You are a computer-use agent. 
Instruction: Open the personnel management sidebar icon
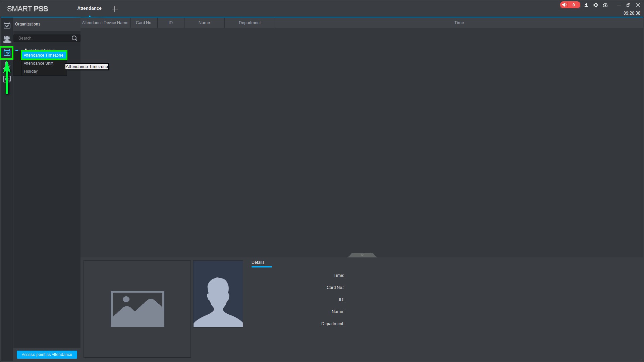point(7,39)
